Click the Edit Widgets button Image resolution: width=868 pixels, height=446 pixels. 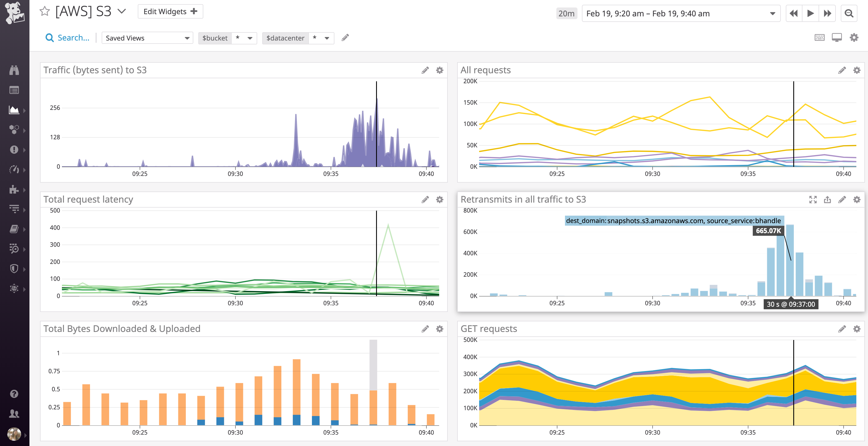point(170,11)
